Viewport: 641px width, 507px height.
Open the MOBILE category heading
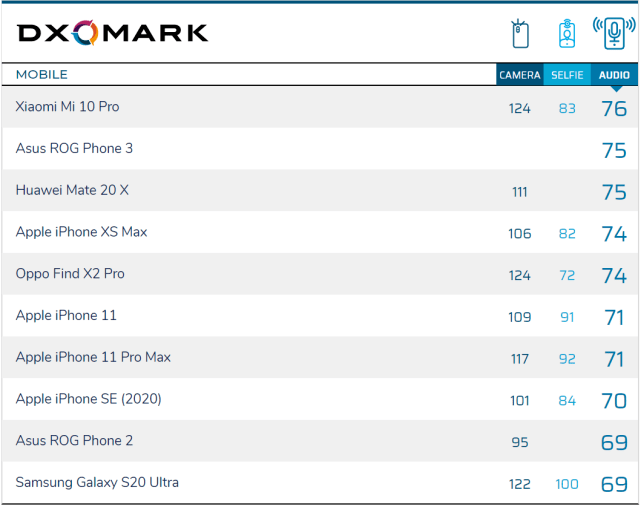coord(42,74)
